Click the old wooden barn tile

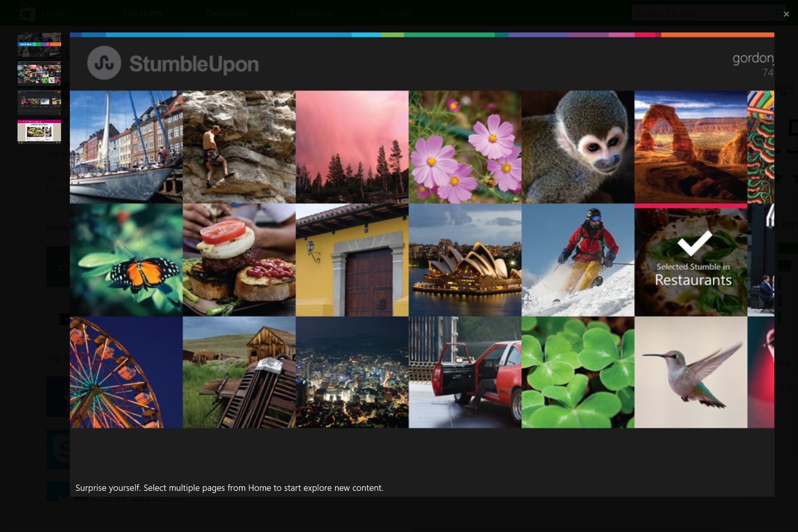pos(239,372)
